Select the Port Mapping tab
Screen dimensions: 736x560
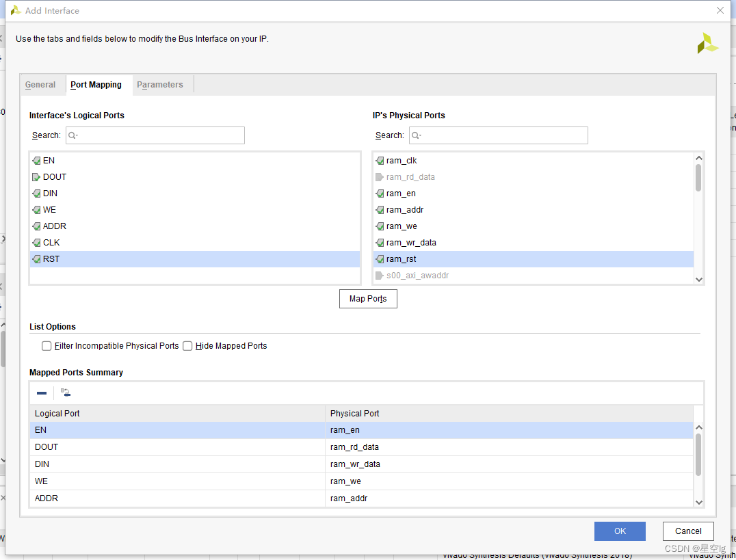(96, 85)
